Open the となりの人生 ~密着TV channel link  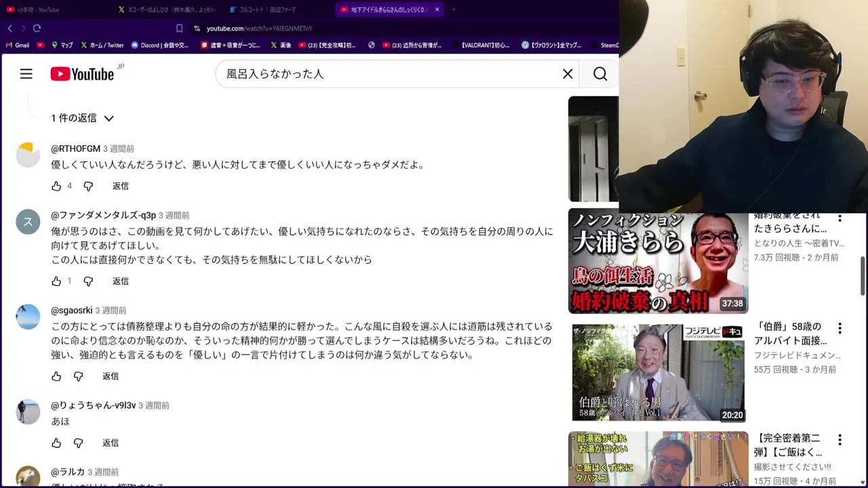point(799,243)
